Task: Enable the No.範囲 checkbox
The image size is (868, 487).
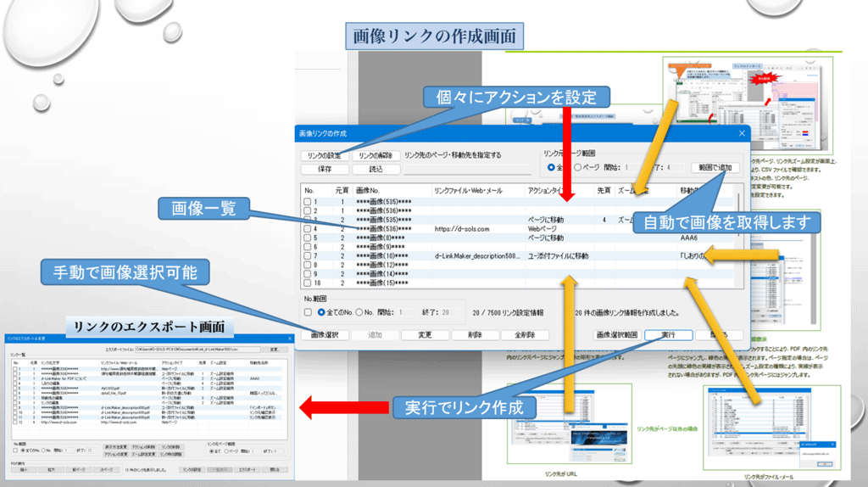Action: click(x=309, y=311)
